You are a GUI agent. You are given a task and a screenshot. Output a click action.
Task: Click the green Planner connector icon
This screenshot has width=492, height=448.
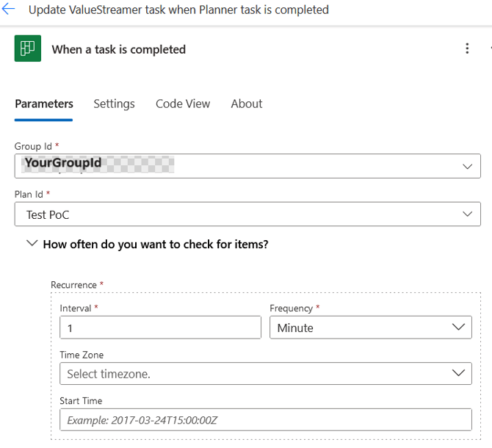click(x=28, y=49)
